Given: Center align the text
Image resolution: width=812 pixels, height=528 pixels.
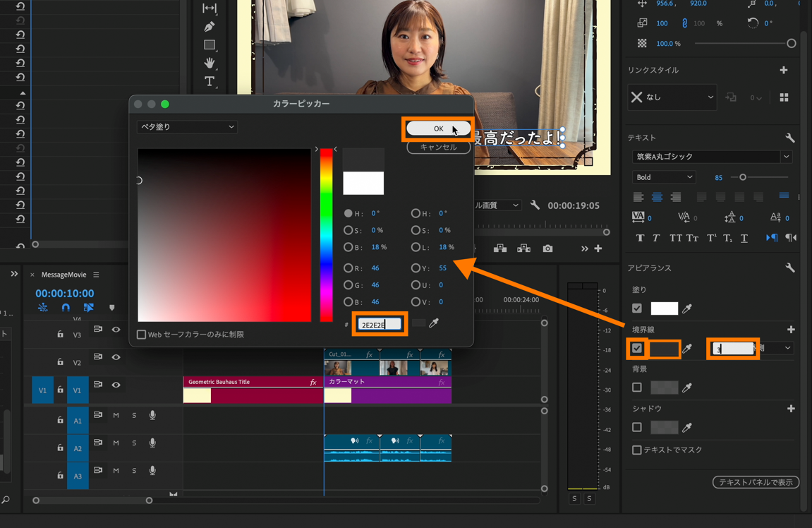Looking at the screenshot, I should (657, 197).
